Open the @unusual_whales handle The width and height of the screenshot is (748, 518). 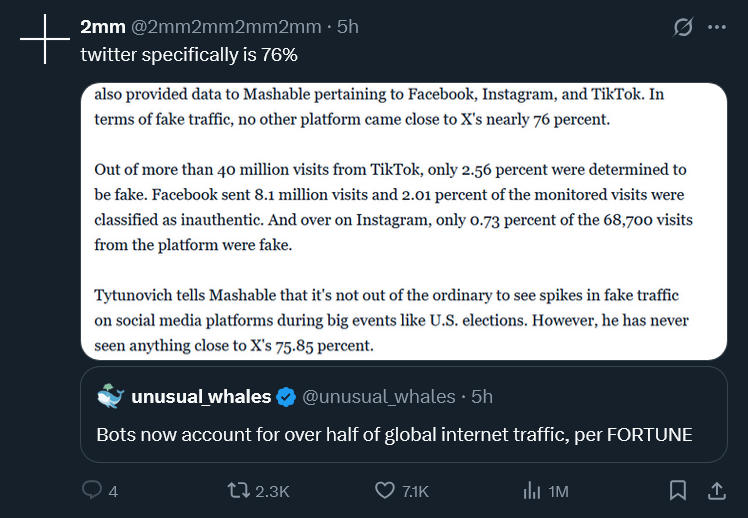coord(379,397)
